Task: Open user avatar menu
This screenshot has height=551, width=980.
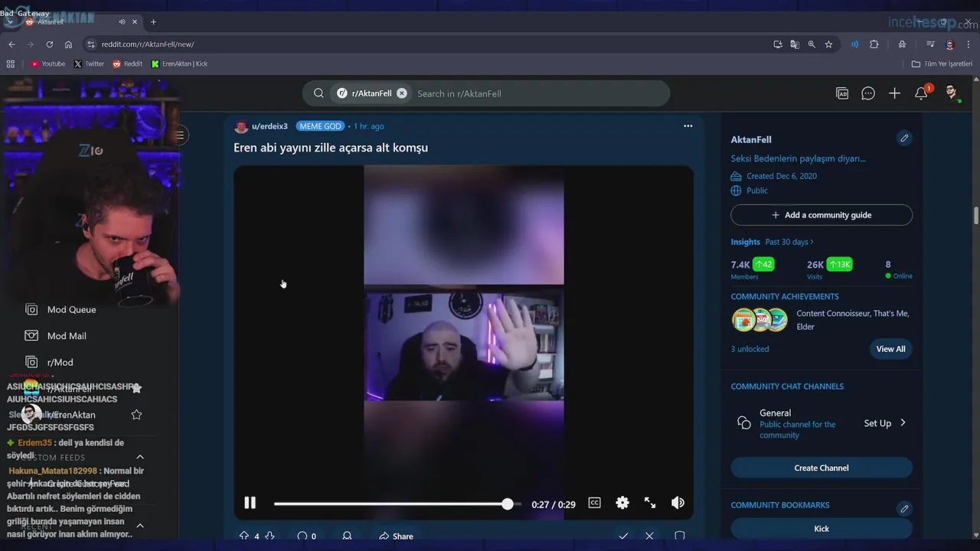Action: click(x=951, y=93)
